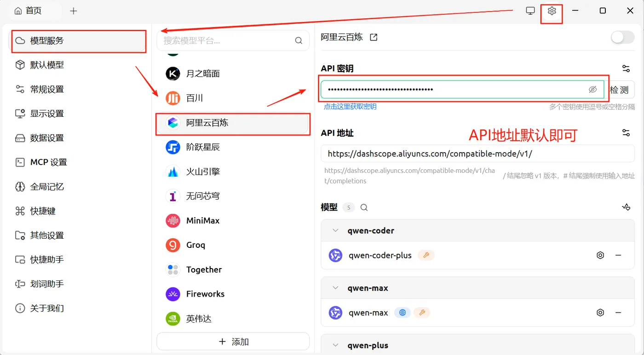Collapse the qwen-max model group
Viewport: 644px width, 355px height.
click(x=335, y=288)
